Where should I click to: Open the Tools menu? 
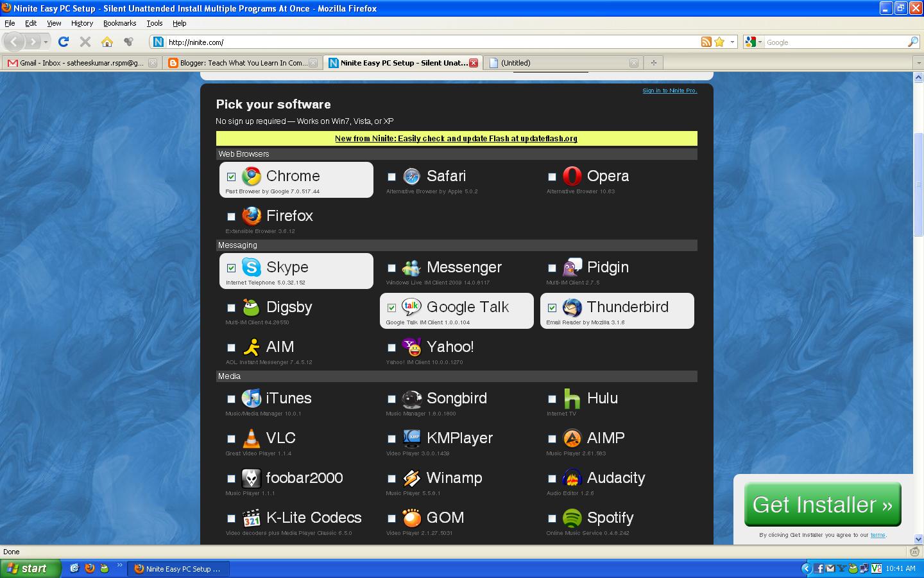[x=154, y=23]
